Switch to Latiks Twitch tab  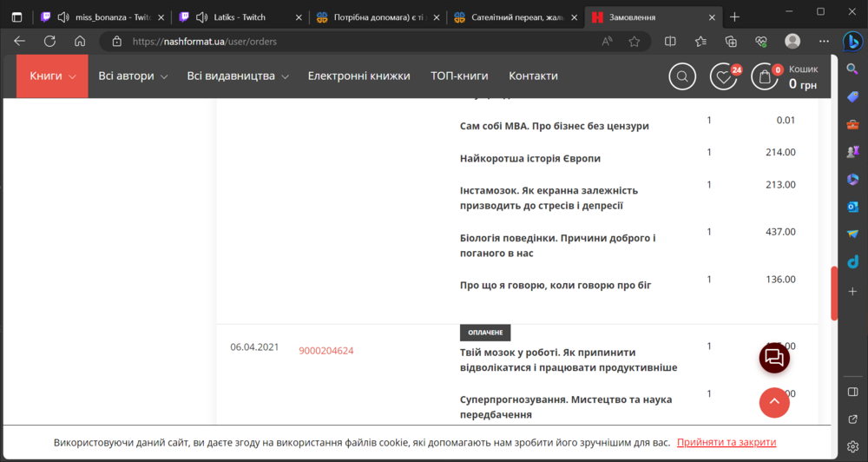coord(240,17)
